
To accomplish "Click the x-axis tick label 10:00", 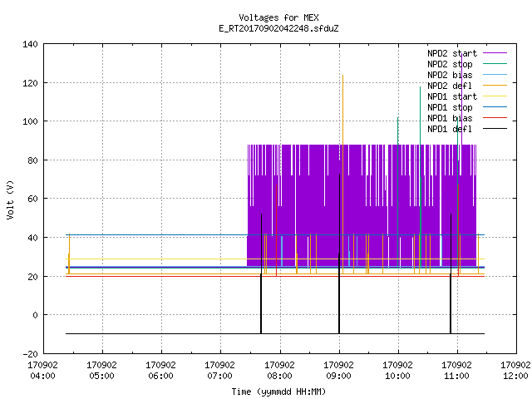I will click(x=397, y=376).
